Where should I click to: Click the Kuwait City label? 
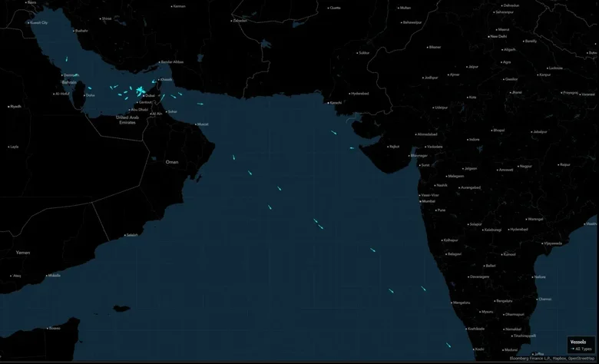coord(38,22)
